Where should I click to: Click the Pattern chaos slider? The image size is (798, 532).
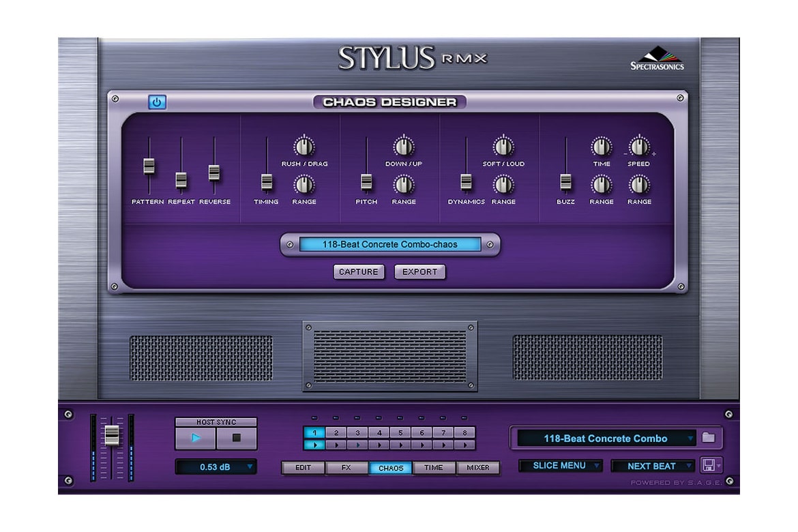pos(149,166)
